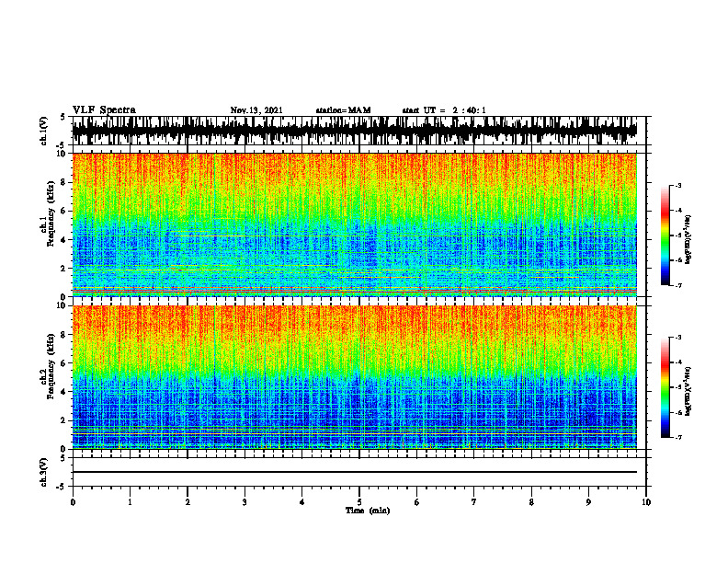The image size is (728, 563).
Task: Click the "Time (min)" axis label
Action: pyautogui.click(x=368, y=511)
